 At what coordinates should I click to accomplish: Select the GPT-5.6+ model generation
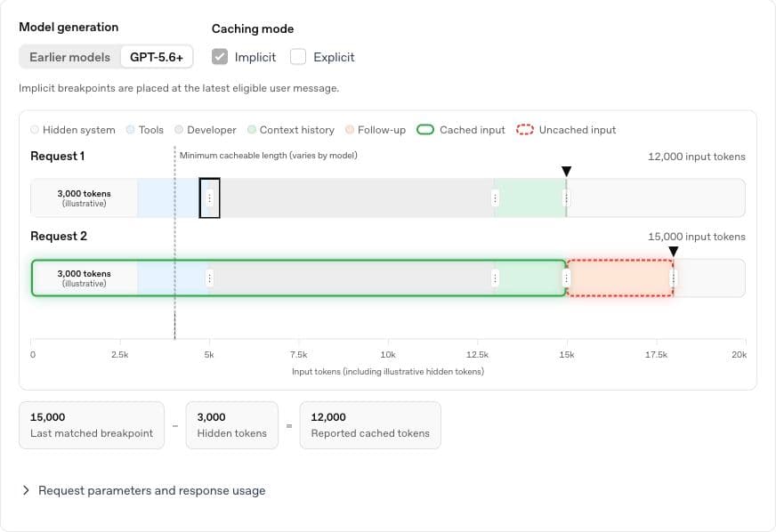point(157,58)
